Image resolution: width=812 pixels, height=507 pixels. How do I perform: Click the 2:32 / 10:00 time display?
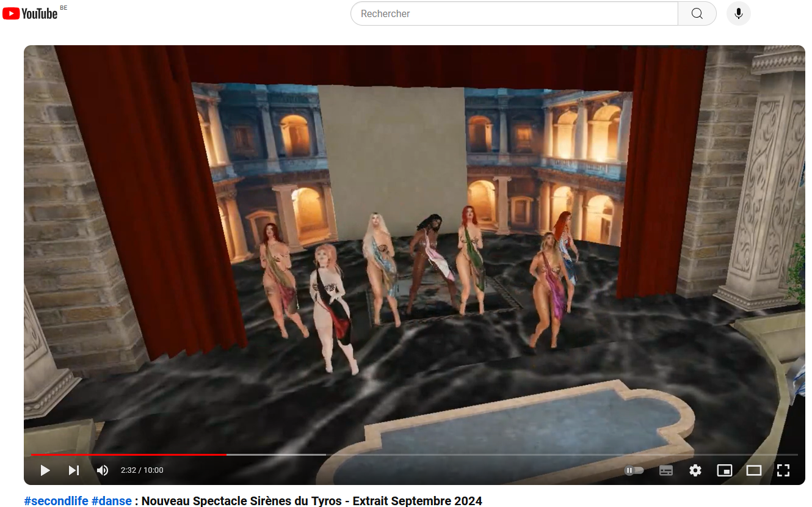point(142,470)
